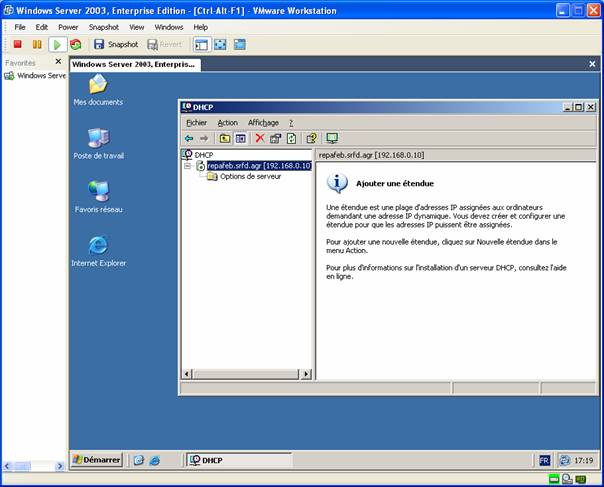Toggle the VMware sidebar view icon
604x487 pixels.
pyautogui.click(x=201, y=44)
